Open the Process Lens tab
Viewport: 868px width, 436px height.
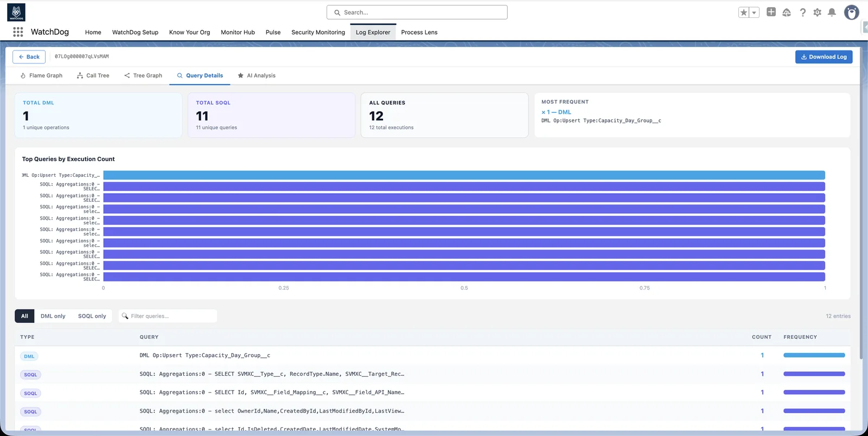click(419, 32)
